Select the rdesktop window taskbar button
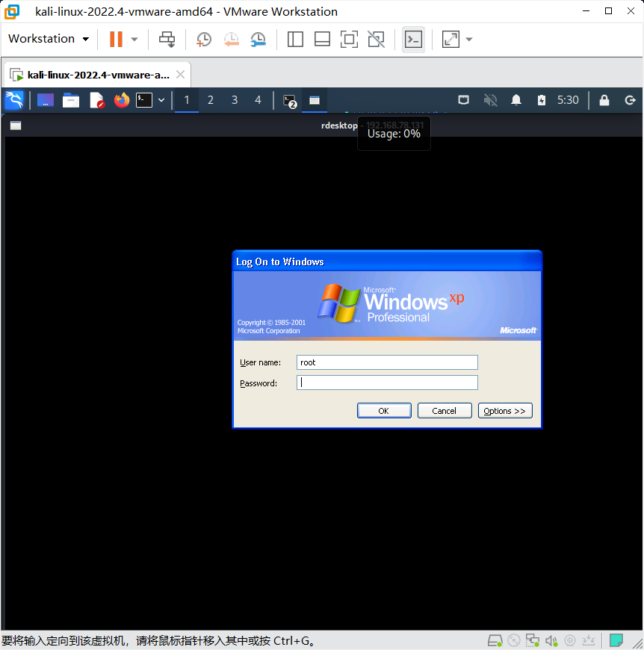Image resolution: width=644 pixels, height=650 pixels. click(315, 100)
